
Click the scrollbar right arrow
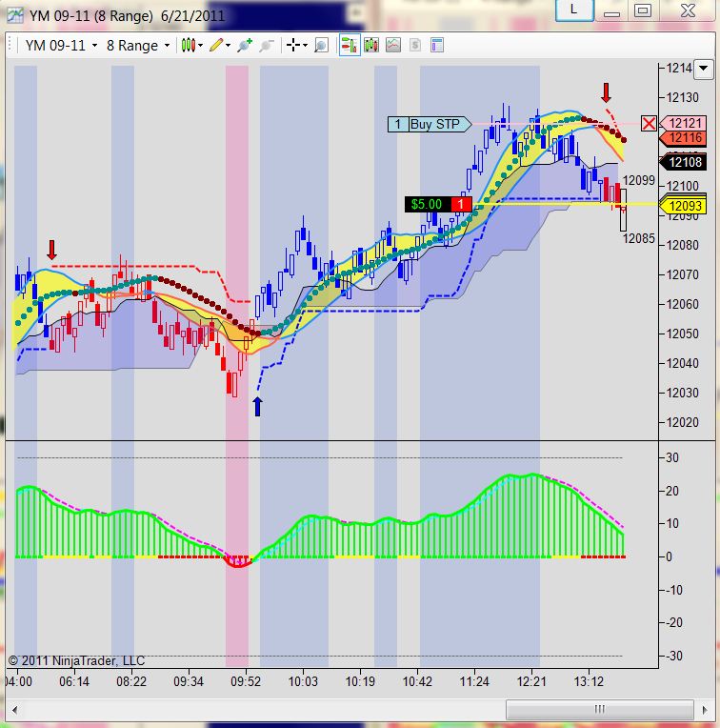705,710
